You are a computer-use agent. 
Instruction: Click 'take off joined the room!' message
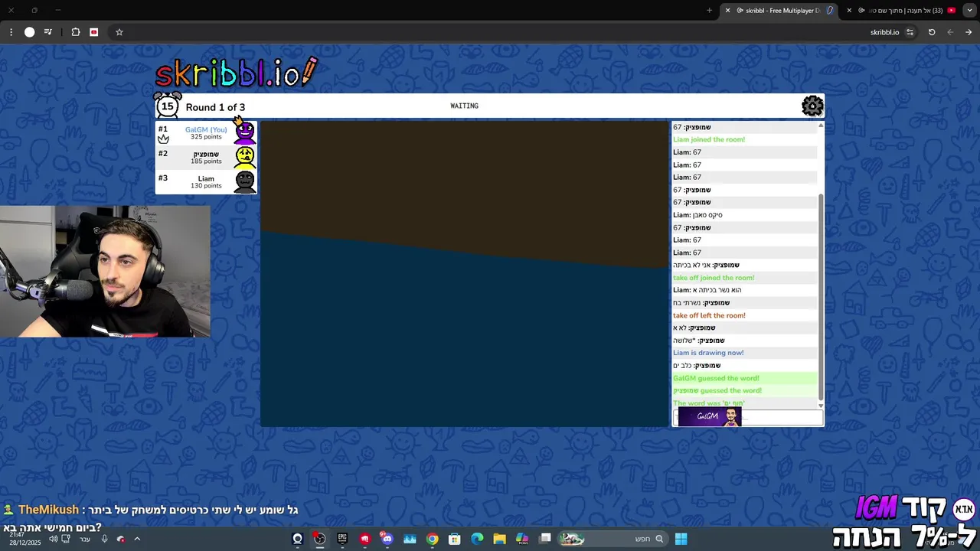click(x=714, y=278)
